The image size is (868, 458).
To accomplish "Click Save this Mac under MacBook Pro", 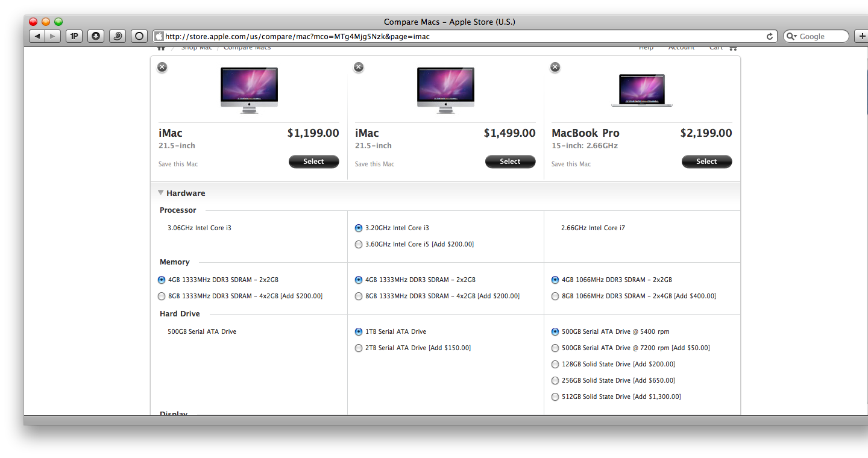I will [x=571, y=164].
